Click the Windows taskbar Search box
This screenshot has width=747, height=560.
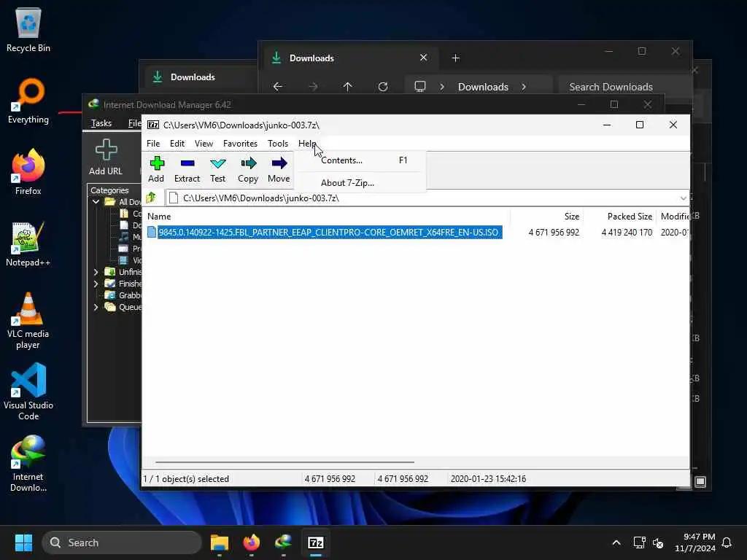[x=122, y=542]
